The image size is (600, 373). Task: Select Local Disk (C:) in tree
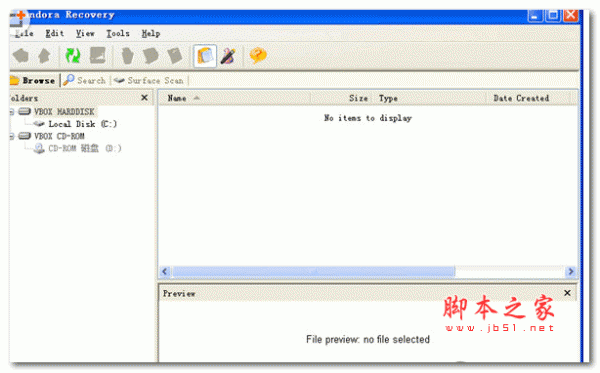point(83,124)
